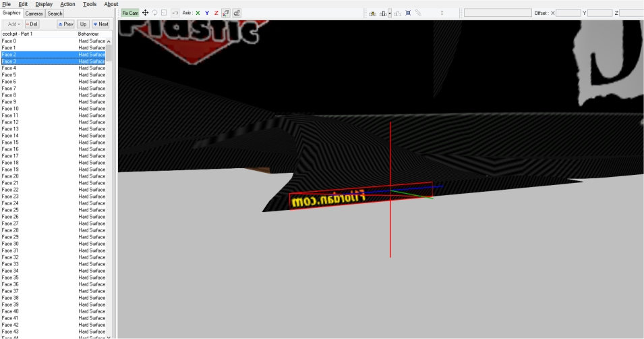Image resolution: width=644 pixels, height=339 pixels.
Task: Click the Prev button
Action: pos(65,24)
